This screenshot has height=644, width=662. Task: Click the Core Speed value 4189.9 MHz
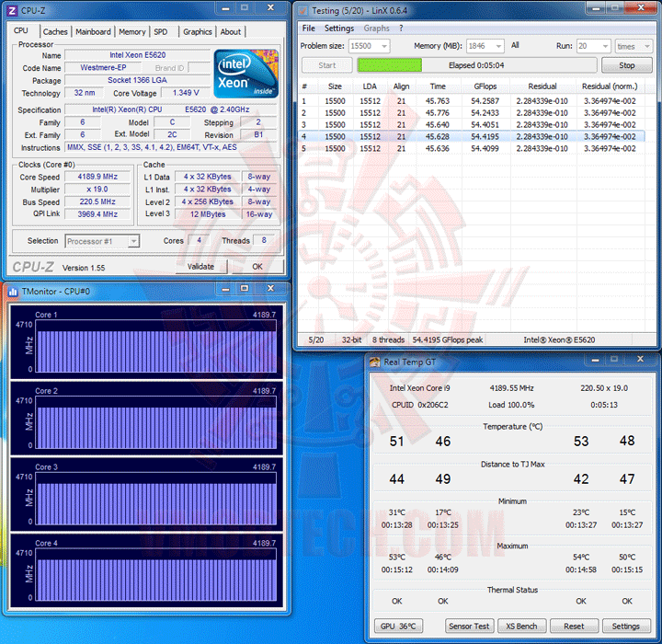coord(97,177)
